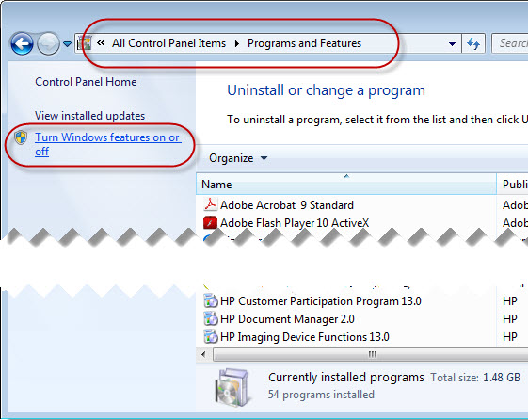The height and width of the screenshot is (420, 528).
Task: Click the Control Panel icon in address bar
Action: coord(85,43)
